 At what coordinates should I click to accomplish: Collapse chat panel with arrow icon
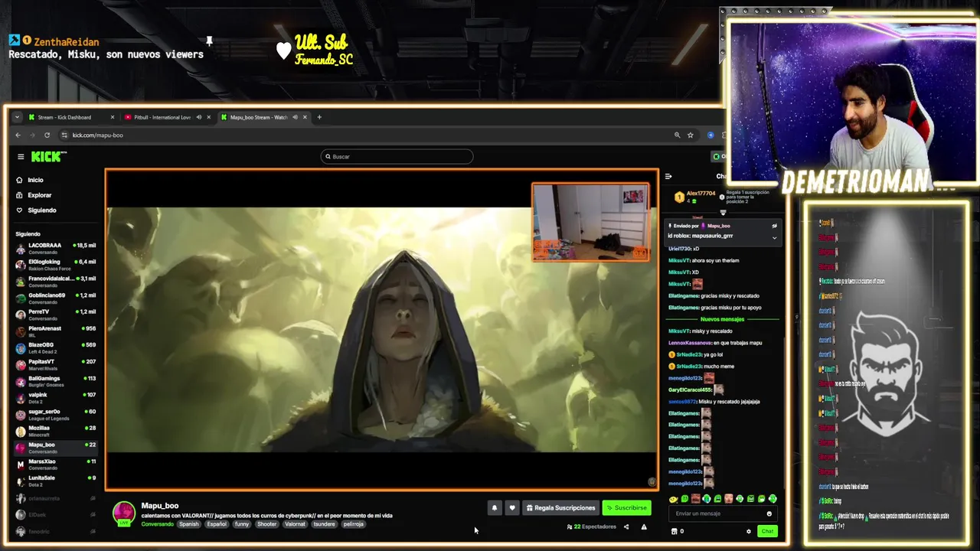(668, 177)
